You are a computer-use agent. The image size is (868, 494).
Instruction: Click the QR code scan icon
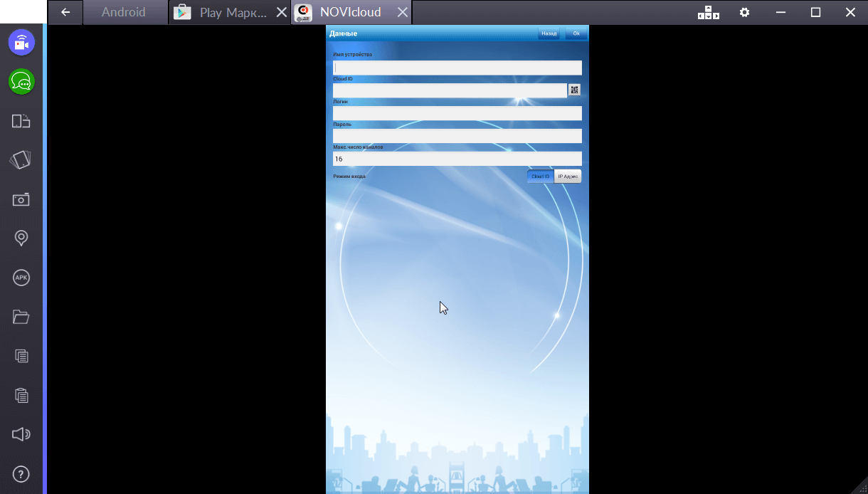tap(574, 90)
